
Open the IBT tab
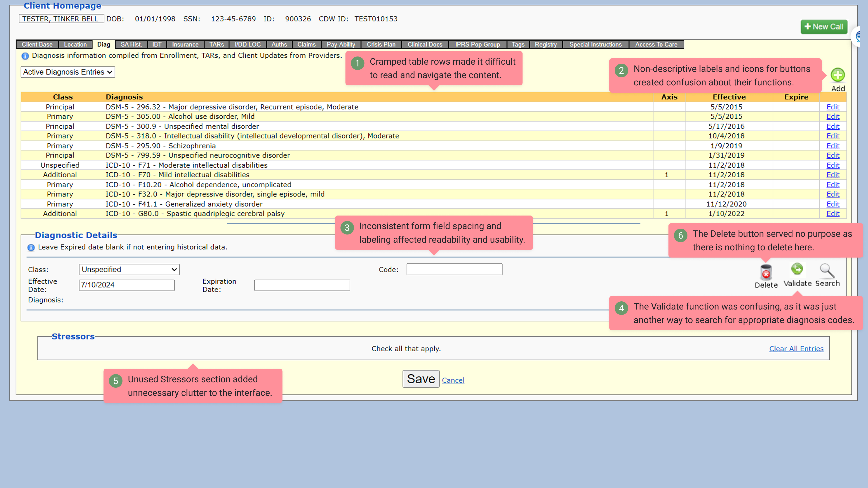pyautogui.click(x=157, y=45)
